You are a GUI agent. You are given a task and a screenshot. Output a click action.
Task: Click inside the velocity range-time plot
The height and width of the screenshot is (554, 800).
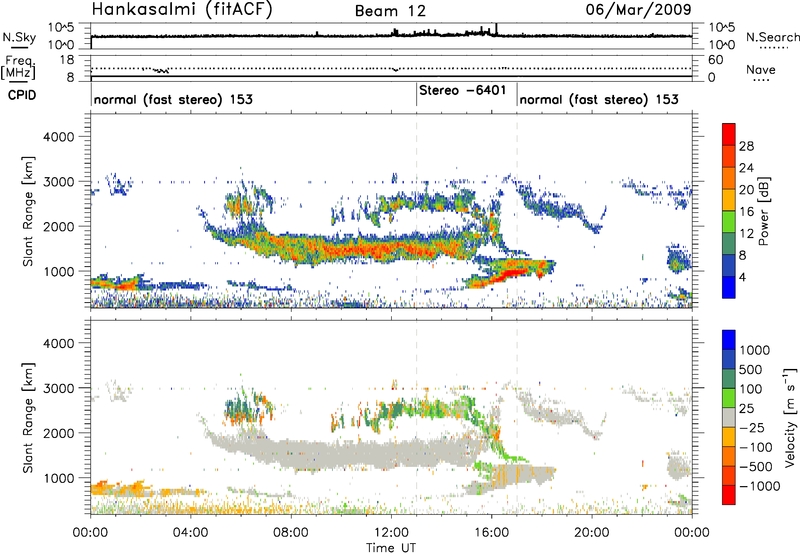click(x=391, y=417)
